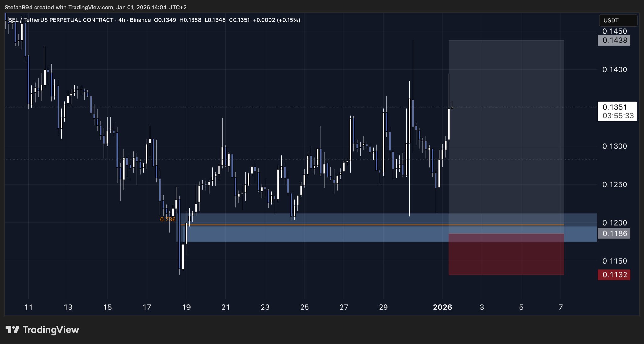Click the blue demand zone rectangle

tap(314, 234)
